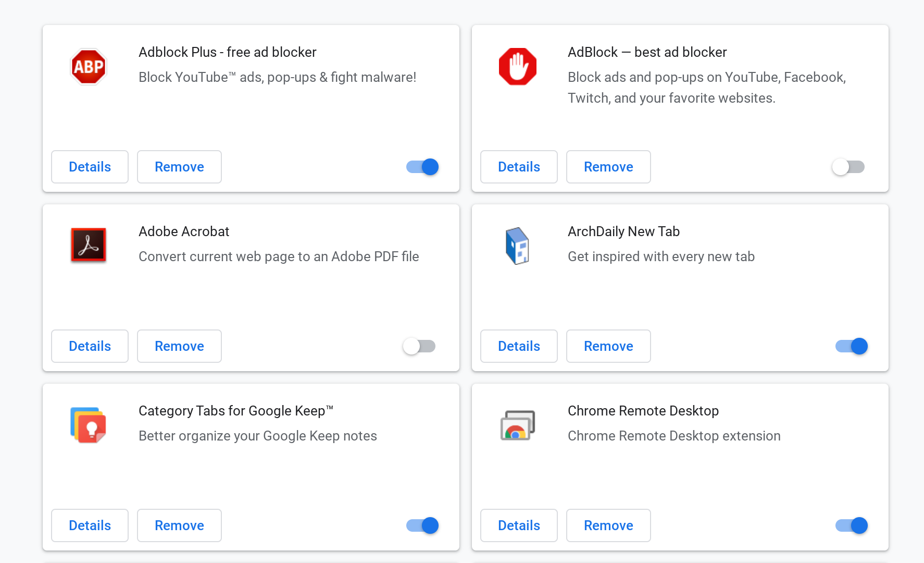Open Details for Adblock Plus
The width and height of the screenshot is (924, 563).
(90, 167)
